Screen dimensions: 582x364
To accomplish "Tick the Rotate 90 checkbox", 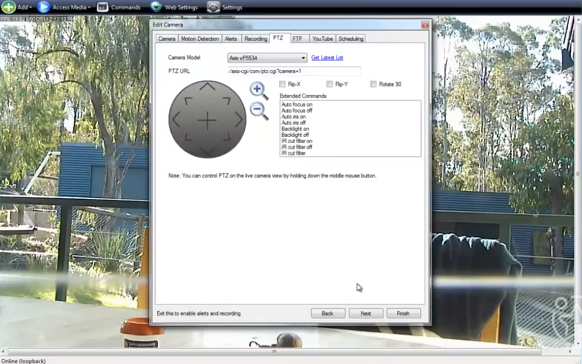I will [373, 84].
